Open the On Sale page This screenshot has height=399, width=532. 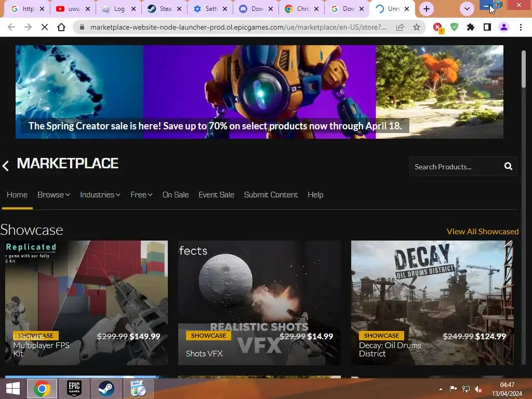coord(176,195)
